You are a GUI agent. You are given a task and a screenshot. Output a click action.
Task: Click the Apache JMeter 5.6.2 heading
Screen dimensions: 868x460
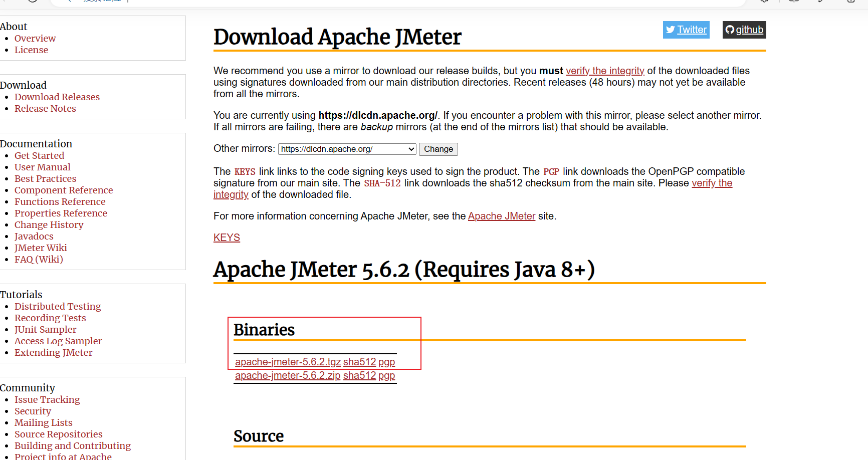coord(404,270)
